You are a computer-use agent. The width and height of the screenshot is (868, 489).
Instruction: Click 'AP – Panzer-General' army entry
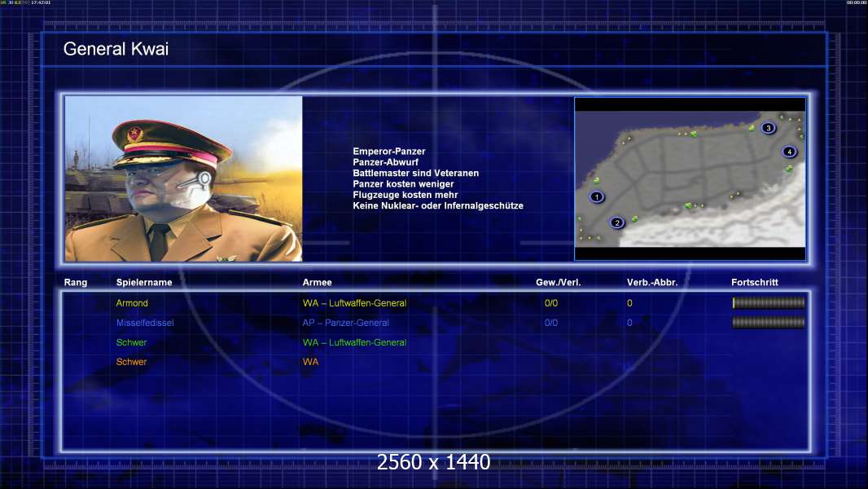(345, 322)
